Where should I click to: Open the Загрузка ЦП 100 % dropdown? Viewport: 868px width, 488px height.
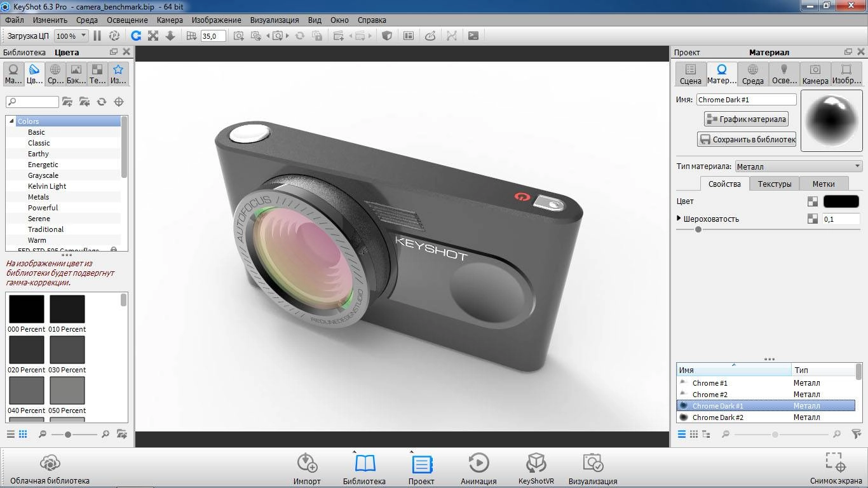point(71,36)
